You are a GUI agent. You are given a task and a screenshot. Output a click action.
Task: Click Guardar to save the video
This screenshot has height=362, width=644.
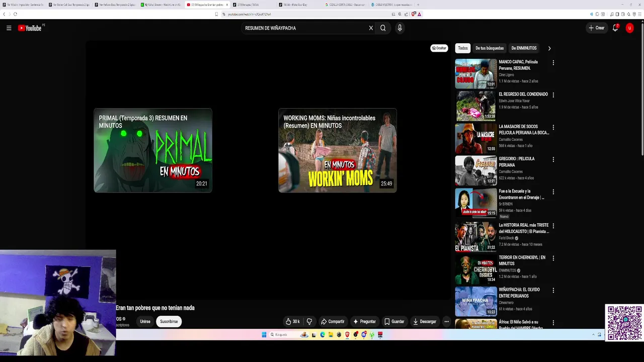coord(394,321)
